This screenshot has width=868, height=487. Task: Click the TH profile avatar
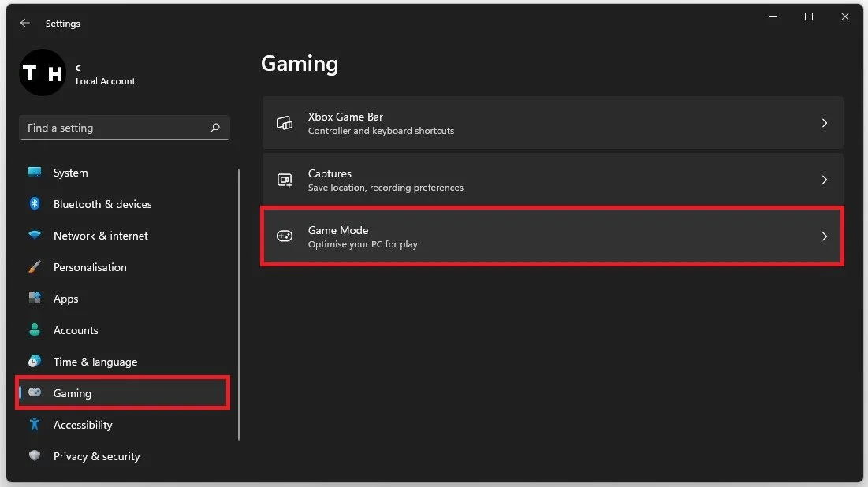pos(43,72)
